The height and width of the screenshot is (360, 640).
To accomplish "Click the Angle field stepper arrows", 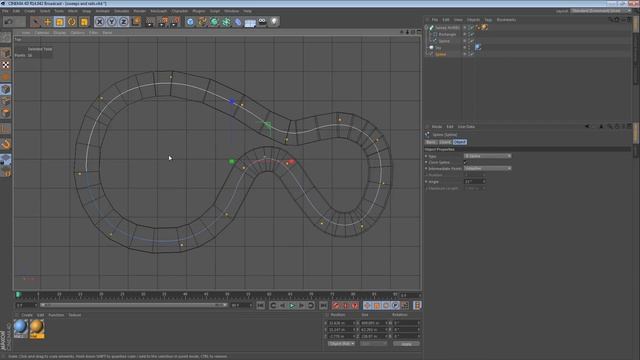I will 484,182.
